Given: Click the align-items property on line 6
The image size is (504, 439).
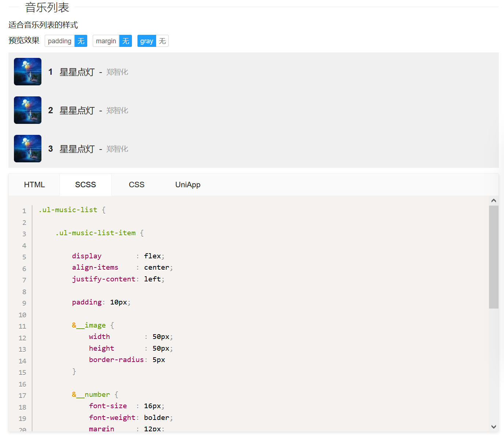Looking at the screenshot, I should (95, 268).
